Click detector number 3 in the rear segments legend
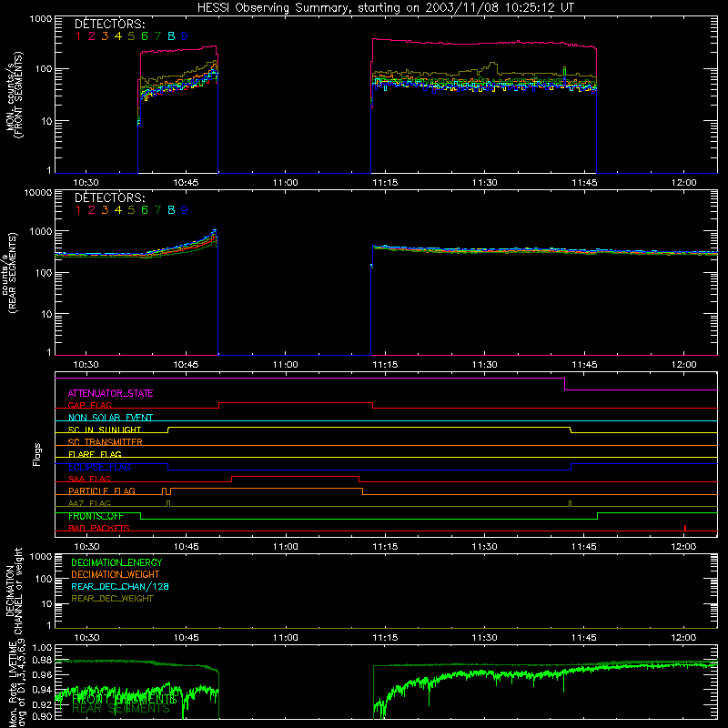This screenshot has height=728, width=728. coord(105,210)
